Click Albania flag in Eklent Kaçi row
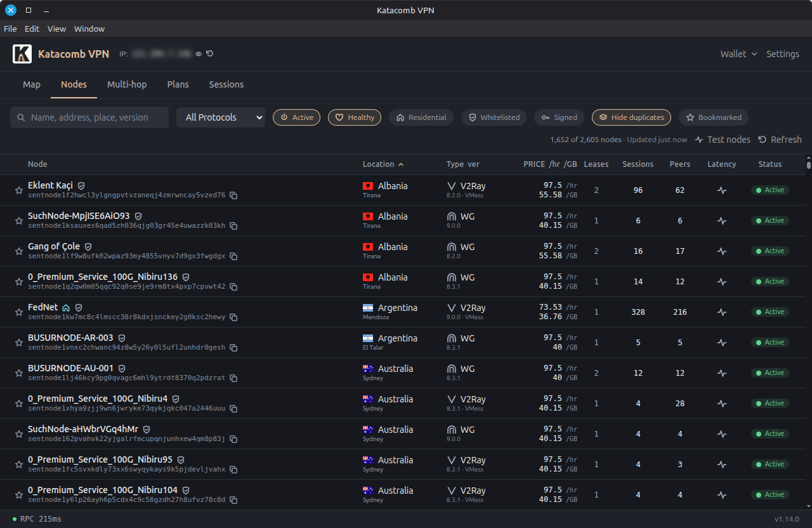This screenshot has height=528, width=812. [368, 186]
